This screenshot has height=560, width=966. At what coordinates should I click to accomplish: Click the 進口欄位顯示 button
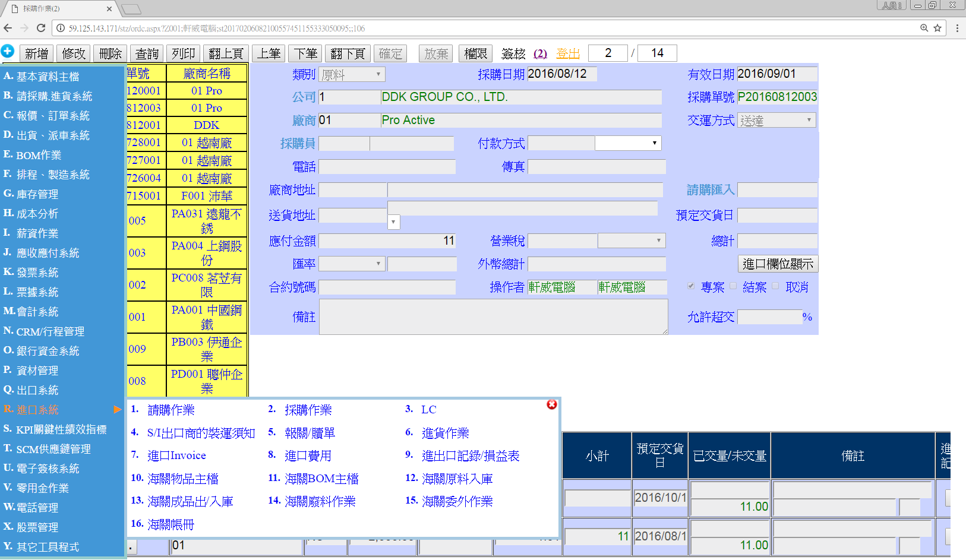coord(778,264)
